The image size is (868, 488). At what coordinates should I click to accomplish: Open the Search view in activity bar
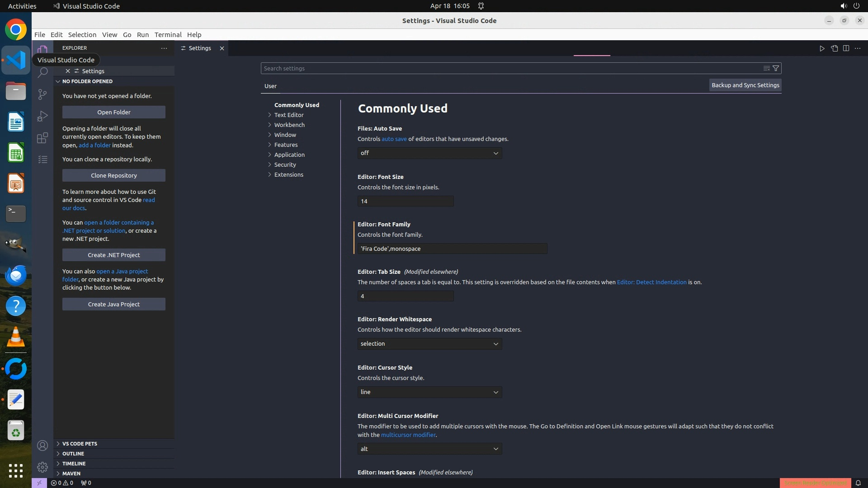coord(42,72)
